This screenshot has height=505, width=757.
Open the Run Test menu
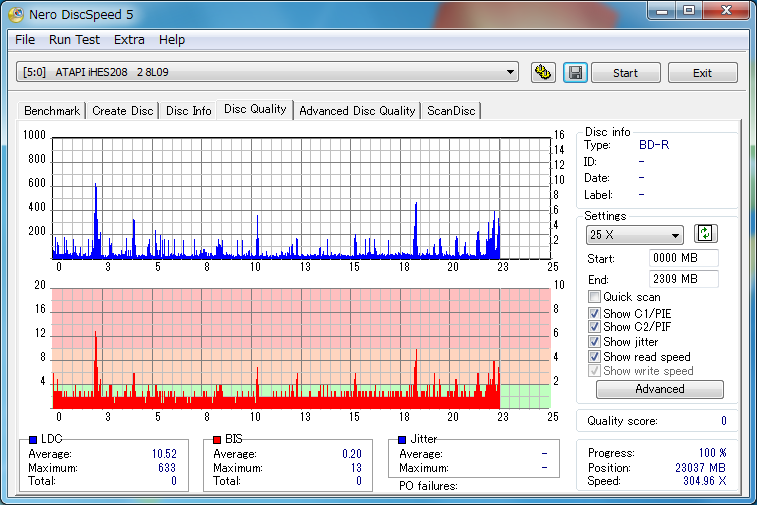click(x=74, y=40)
